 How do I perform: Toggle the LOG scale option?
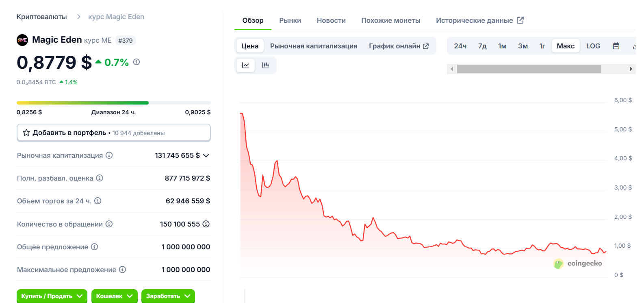coord(593,46)
